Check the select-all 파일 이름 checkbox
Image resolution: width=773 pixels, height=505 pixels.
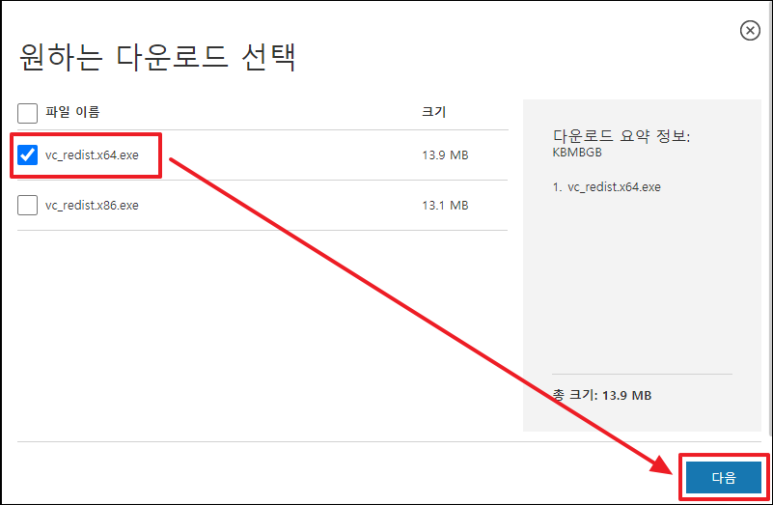27,113
